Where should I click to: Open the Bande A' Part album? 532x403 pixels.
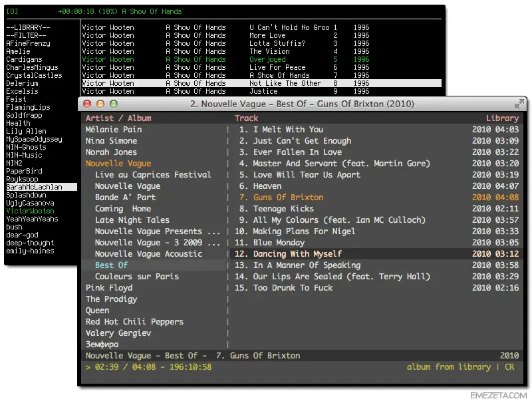pos(125,198)
